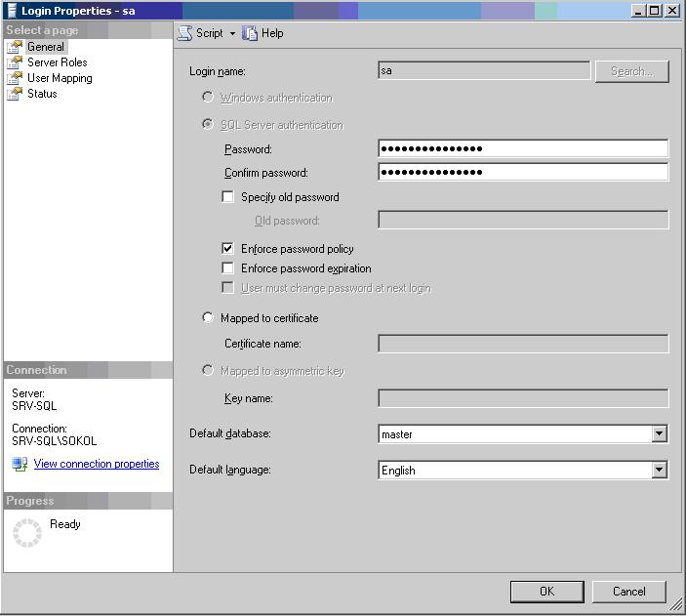686x616 pixels.
Task: Open the Default database dropdown
Action: (659, 433)
